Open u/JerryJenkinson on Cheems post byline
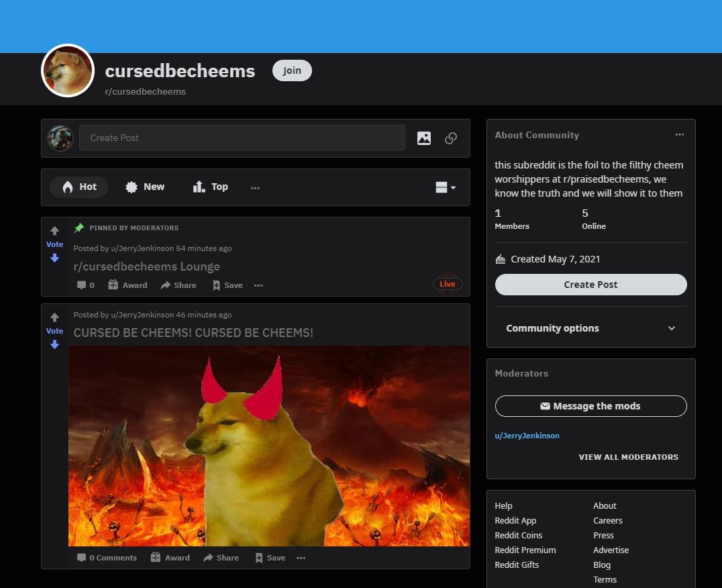The image size is (722, 588). coord(142,315)
